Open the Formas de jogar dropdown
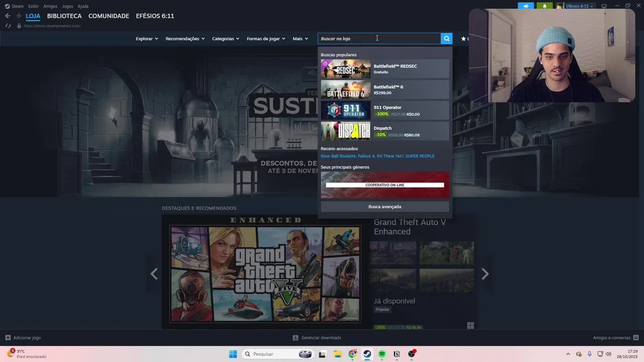Image resolution: width=644 pixels, height=362 pixels. click(x=266, y=39)
